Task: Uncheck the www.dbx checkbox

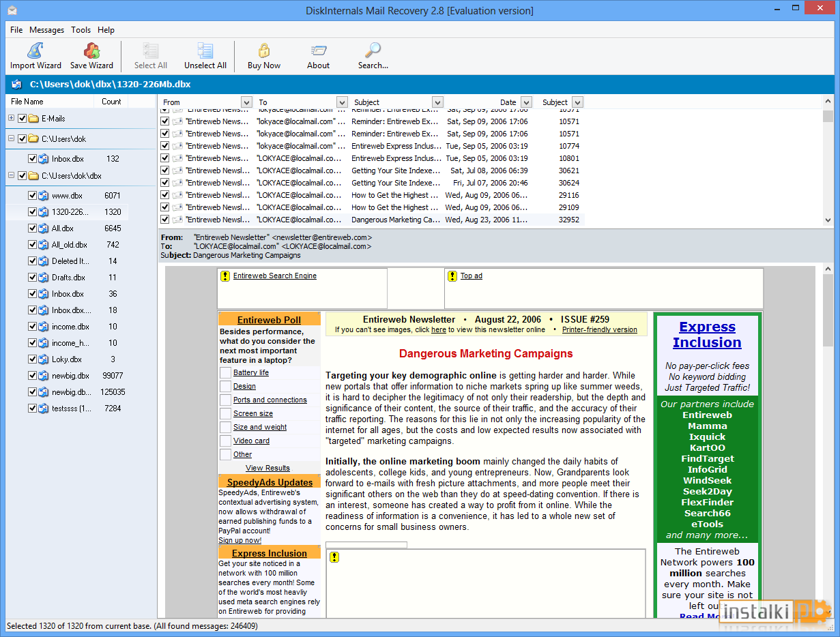Action: pyautogui.click(x=32, y=196)
